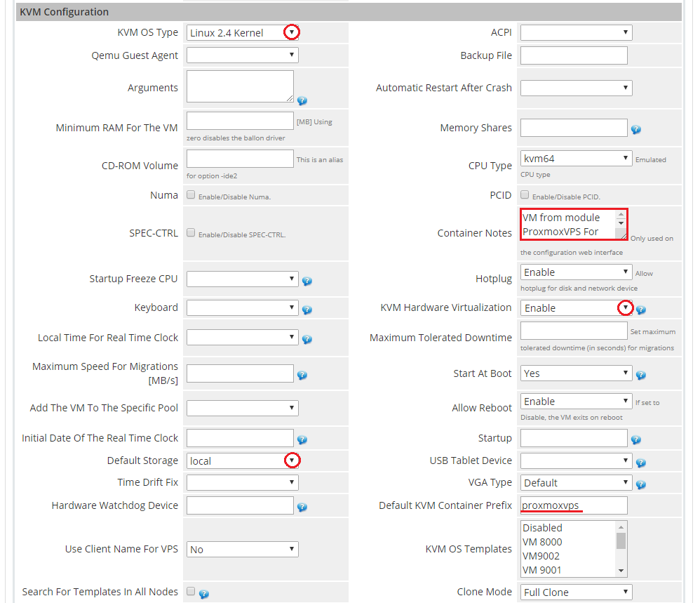Open help tooltip for Startup Freeze CPU
The height and width of the screenshot is (603, 700).
point(307,281)
